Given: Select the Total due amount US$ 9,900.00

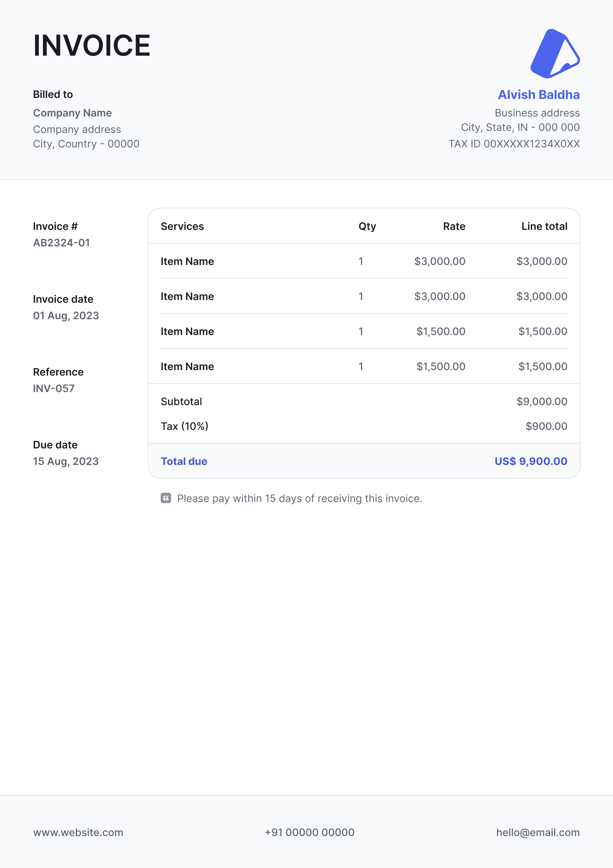Looking at the screenshot, I should coord(531,461).
